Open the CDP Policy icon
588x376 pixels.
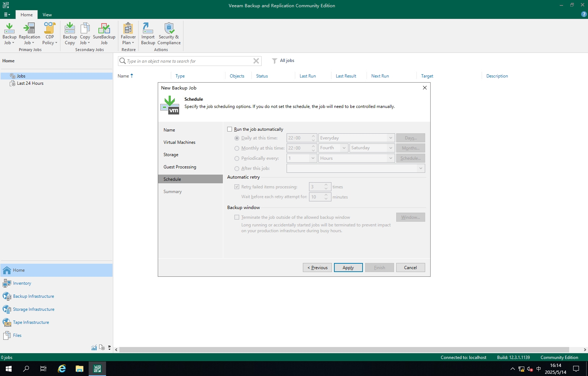click(x=50, y=33)
